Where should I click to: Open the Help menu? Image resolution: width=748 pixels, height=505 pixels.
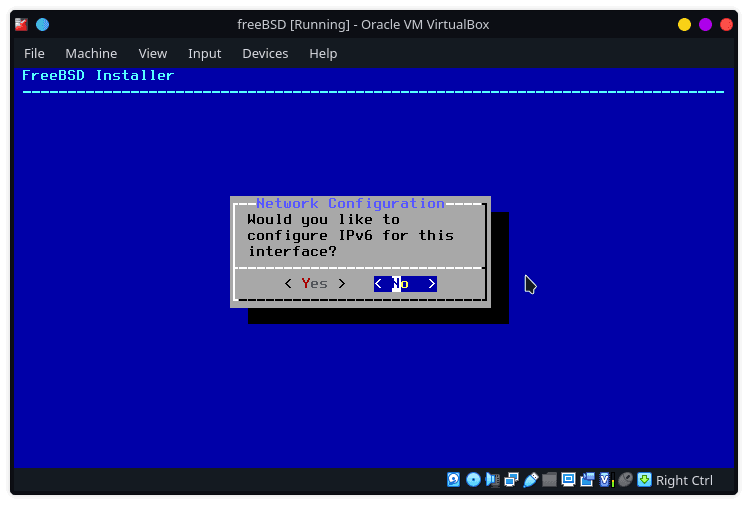tap(323, 53)
